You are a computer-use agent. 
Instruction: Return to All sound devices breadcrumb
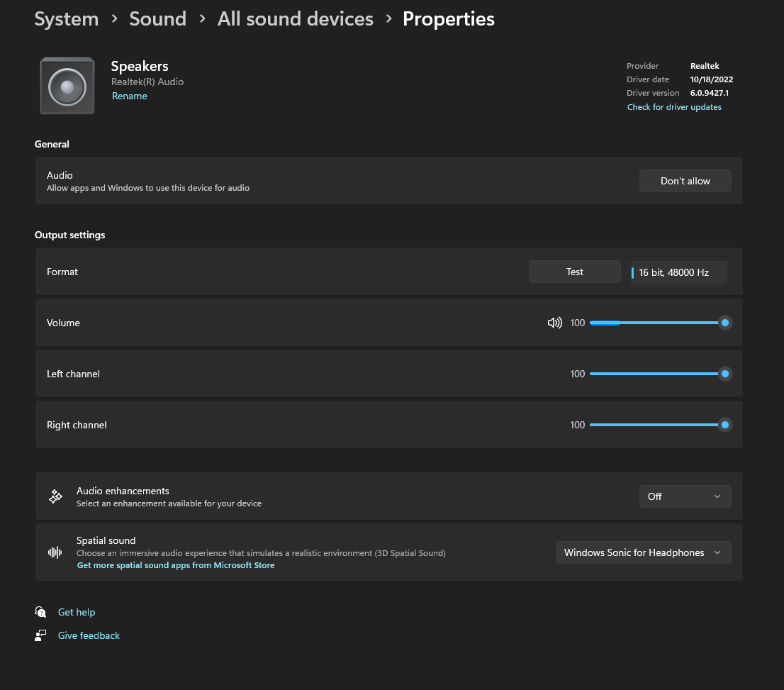pyautogui.click(x=295, y=19)
